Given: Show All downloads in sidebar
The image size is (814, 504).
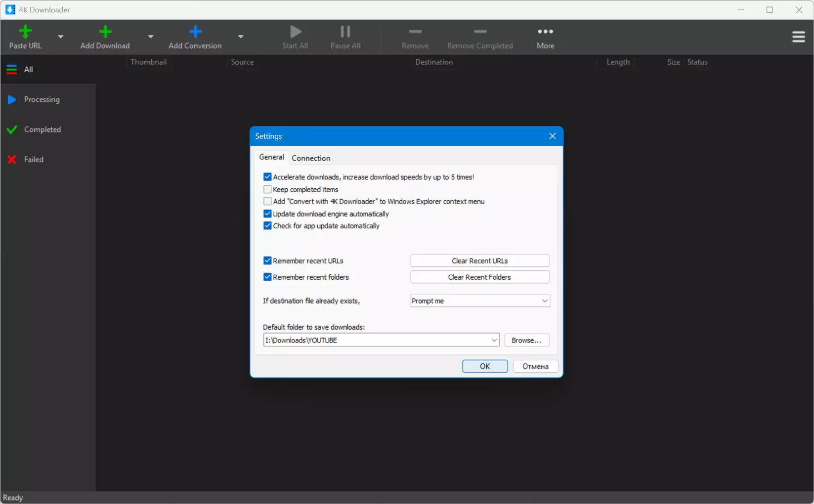Looking at the screenshot, I should point(48,70).
